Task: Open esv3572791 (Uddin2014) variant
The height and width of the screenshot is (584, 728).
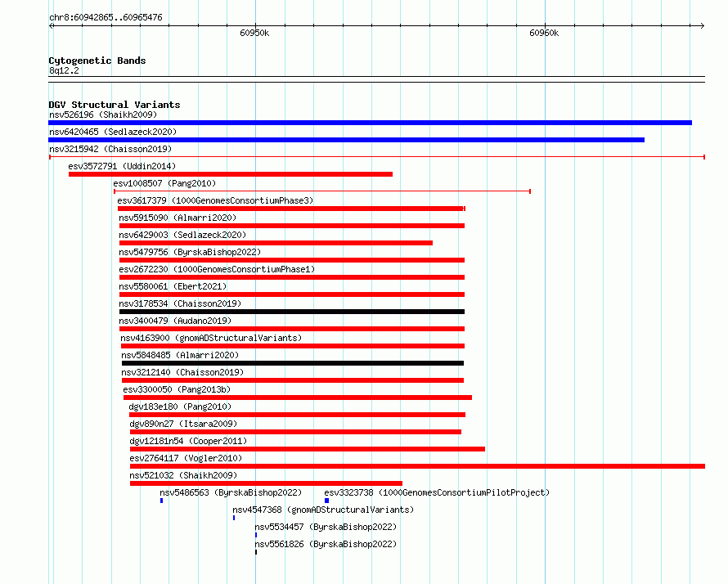Action: click(x=122, y=166)
